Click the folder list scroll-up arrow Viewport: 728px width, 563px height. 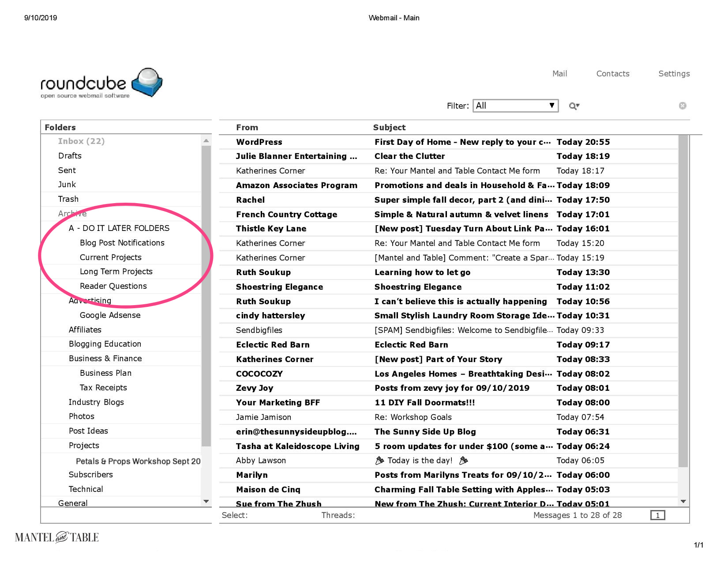[x=206, y=141]
